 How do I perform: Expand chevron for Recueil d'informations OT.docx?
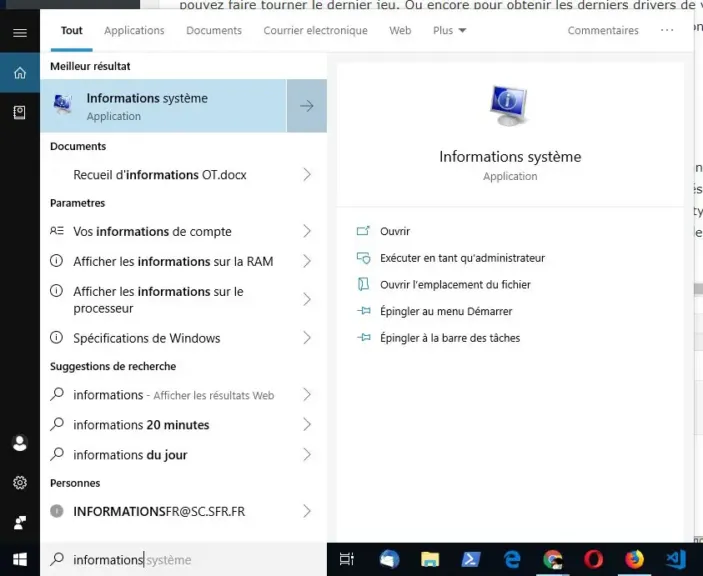pyautogui.click(x=307, y=174)
